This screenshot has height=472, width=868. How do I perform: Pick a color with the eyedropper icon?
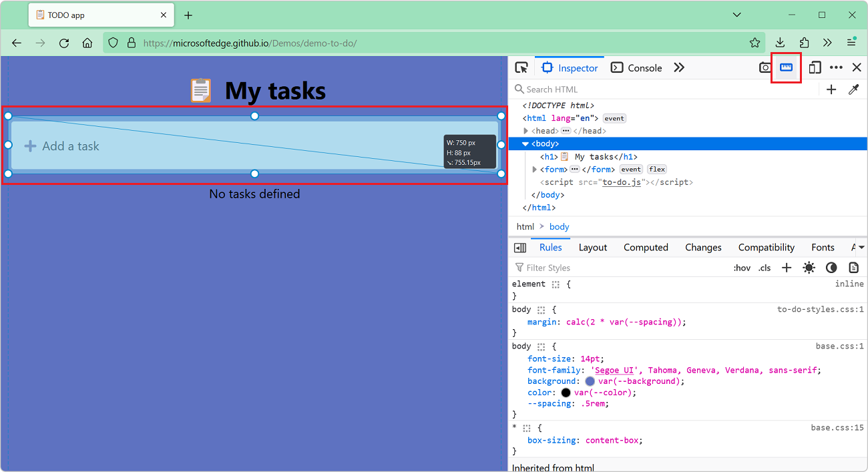point(853,89)
